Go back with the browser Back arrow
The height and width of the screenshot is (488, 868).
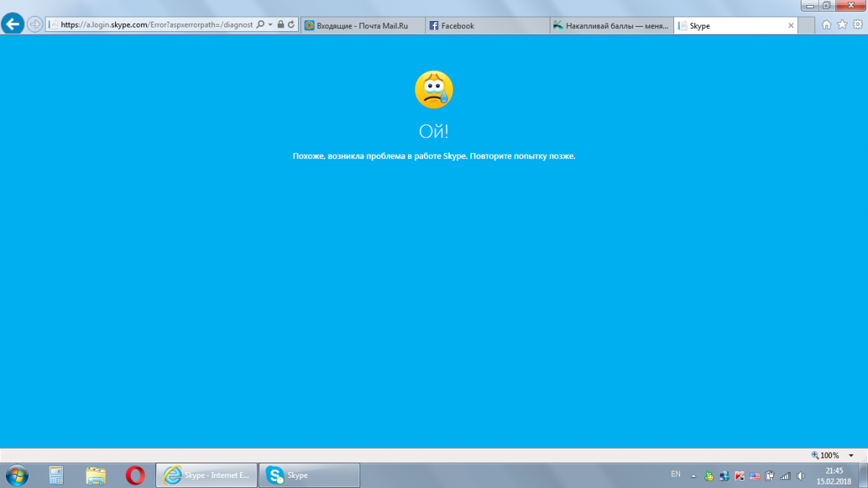point(12,24)
